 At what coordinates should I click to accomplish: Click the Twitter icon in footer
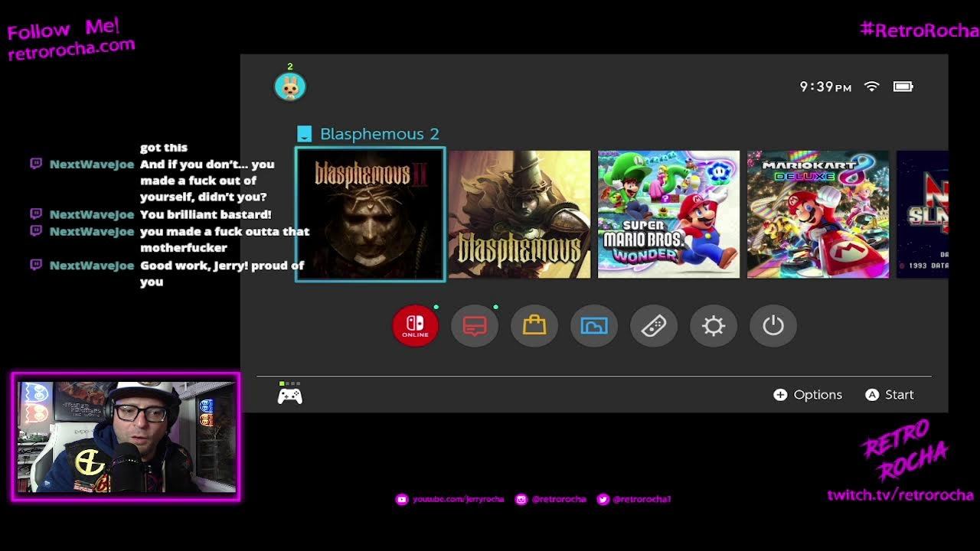click(603, 499)
